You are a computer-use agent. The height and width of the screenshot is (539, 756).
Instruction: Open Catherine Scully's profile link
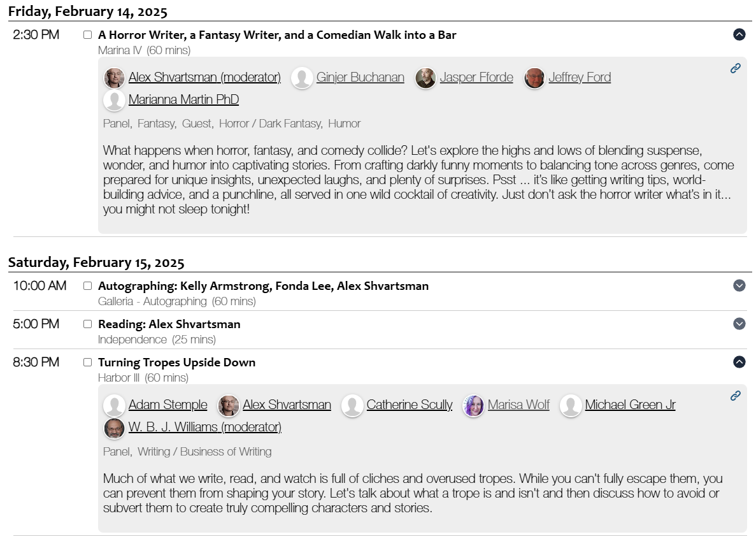click(410, 405)
